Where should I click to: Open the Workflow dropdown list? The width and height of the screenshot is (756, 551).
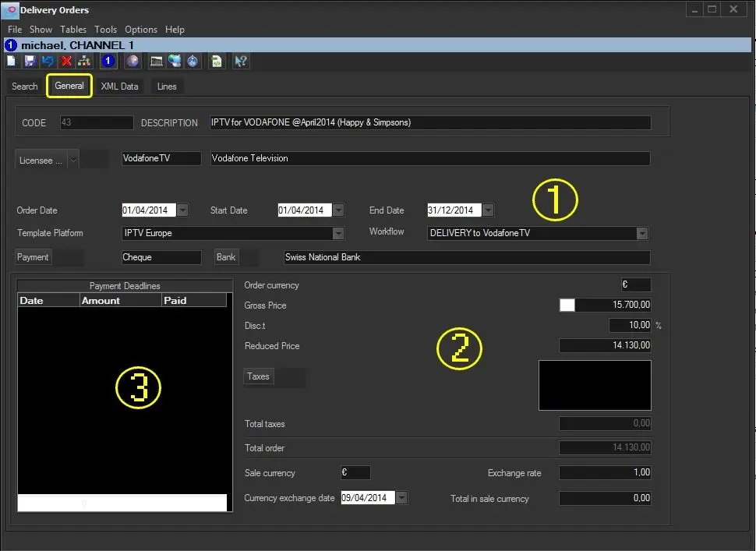click(641, 233)
